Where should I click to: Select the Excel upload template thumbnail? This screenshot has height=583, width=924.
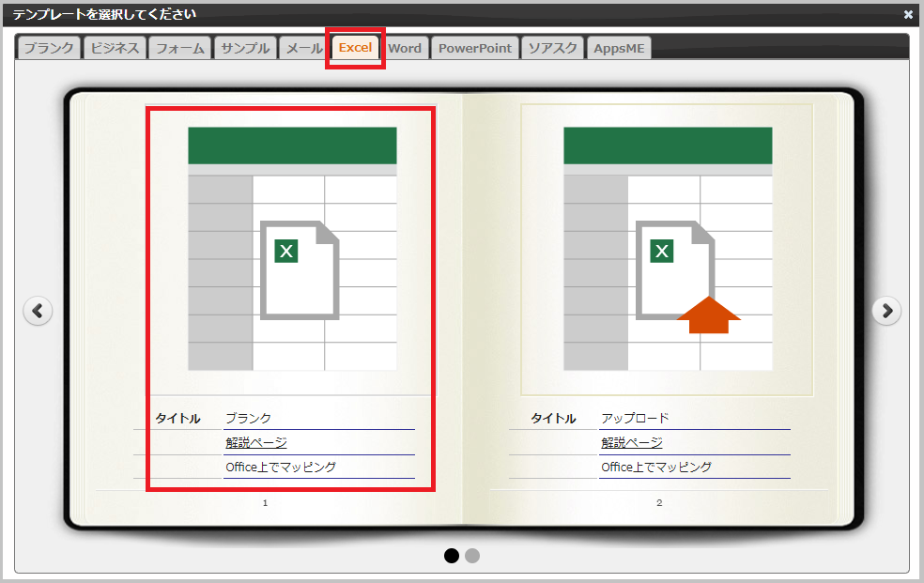(x=668, y=249)
